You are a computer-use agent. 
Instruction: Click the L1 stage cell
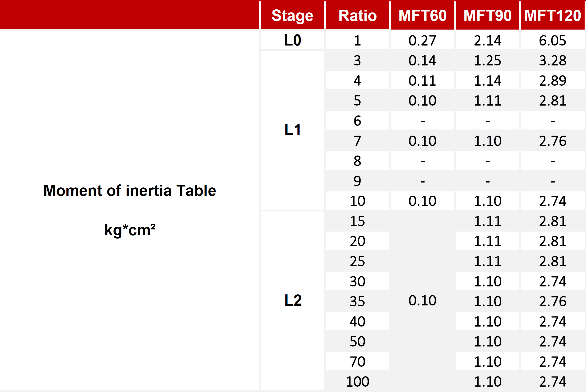pyautogui.click(x=292, y=129)
